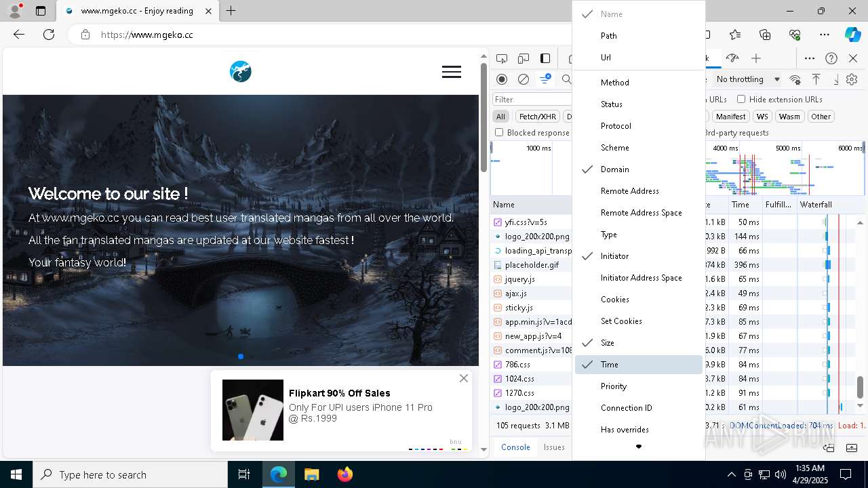Open network settings gear icon

click(x=852, y=79)
